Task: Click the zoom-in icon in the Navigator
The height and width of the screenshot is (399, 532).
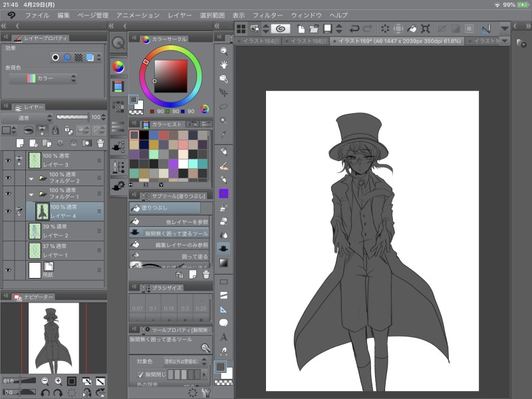Action: click(x=58, y=381)
